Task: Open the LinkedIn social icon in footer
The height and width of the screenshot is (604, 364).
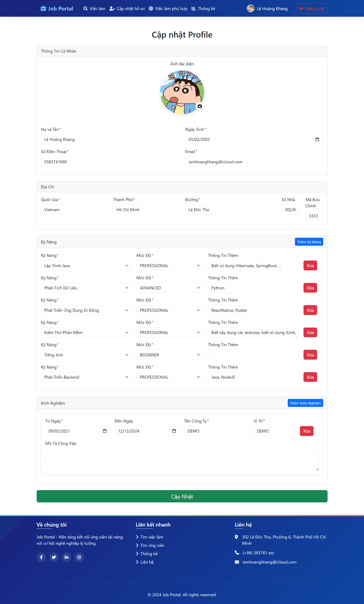Action: pos(66,557)
